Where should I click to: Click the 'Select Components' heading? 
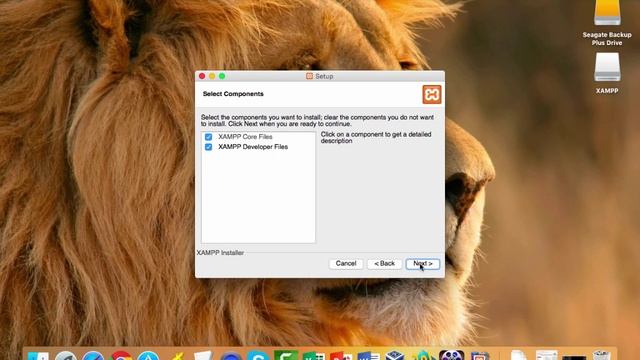click(233, 94)
